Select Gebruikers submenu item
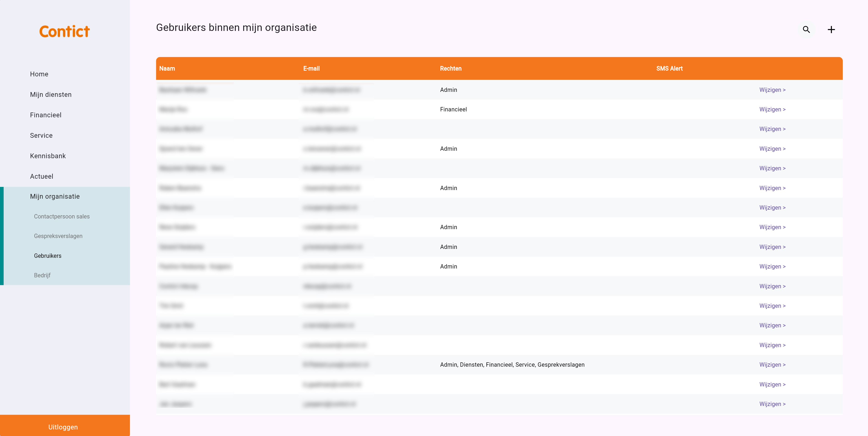The height and width of the screenshot is (436, 868). (x=48, y=256)
